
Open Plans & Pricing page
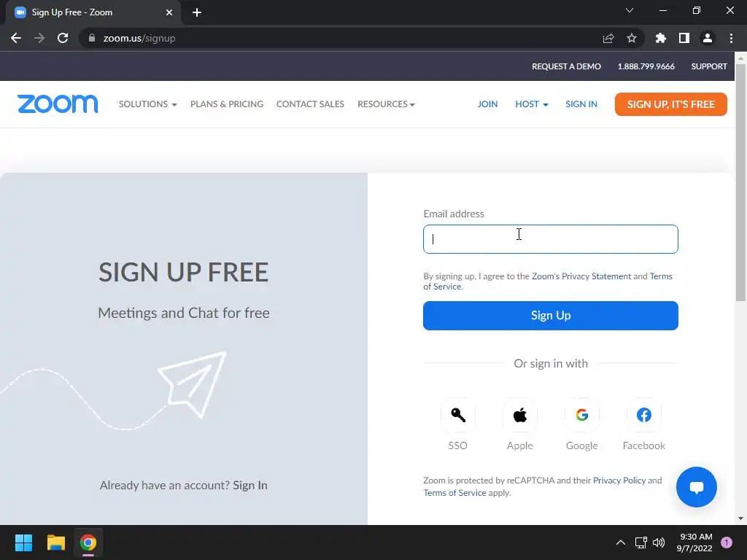227,104
